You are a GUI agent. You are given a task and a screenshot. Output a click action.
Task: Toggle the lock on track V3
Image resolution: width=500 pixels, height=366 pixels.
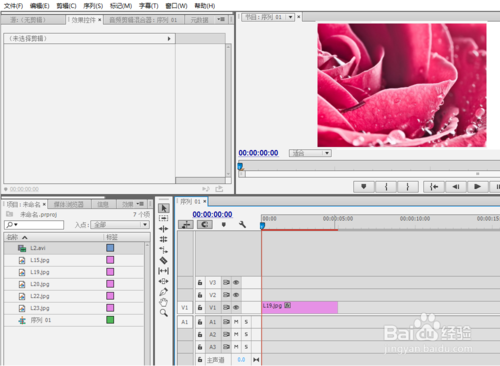point(200,283)
